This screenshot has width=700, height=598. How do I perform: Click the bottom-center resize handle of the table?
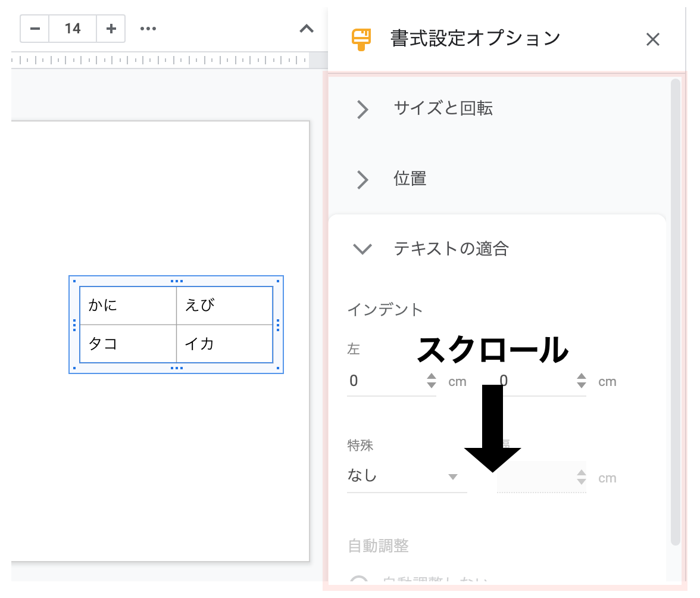(177, 369)
